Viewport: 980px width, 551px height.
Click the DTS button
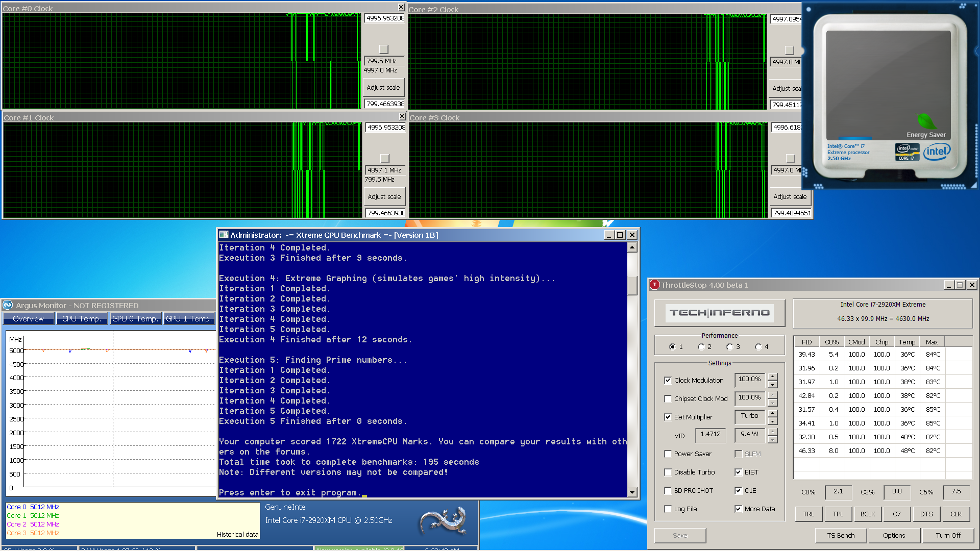click(x=926, y=514)
